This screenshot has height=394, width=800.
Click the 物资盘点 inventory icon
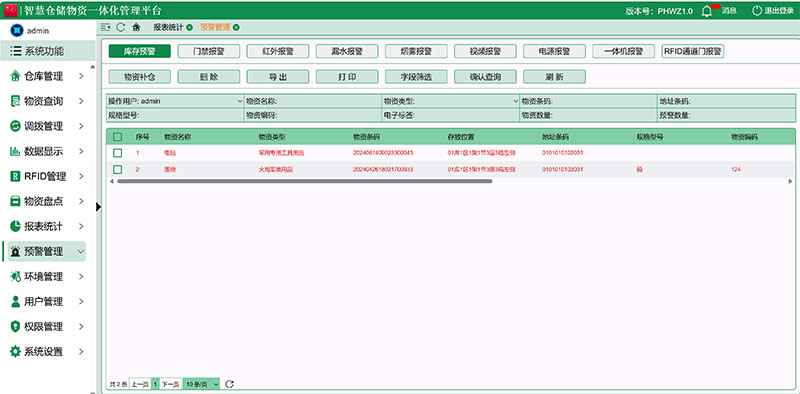coord(15,201)
